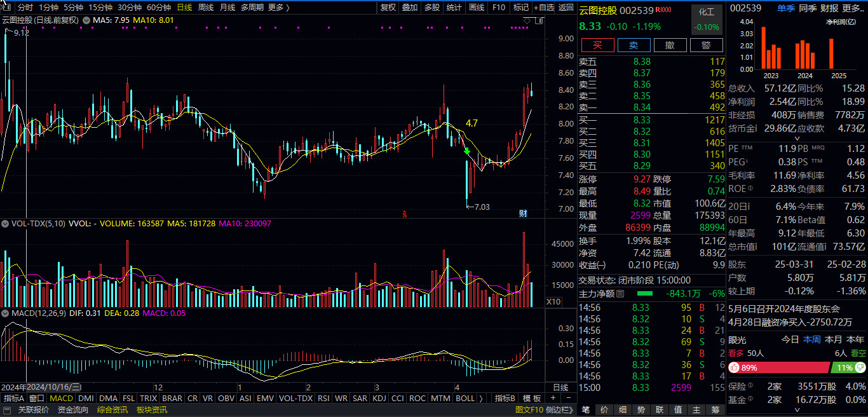Viewport: 868px width, 417px height.
Task: Open the top-left corner menu icon
Action: (6, 7)
